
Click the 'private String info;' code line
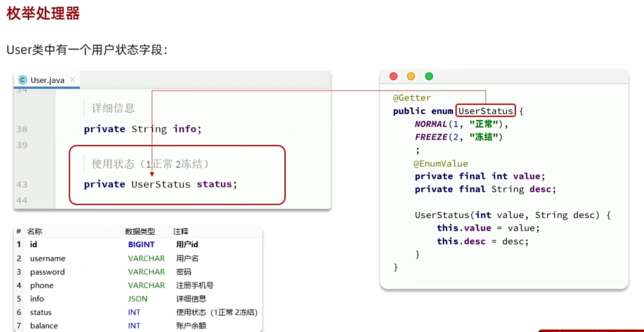[x=143, y=129]
